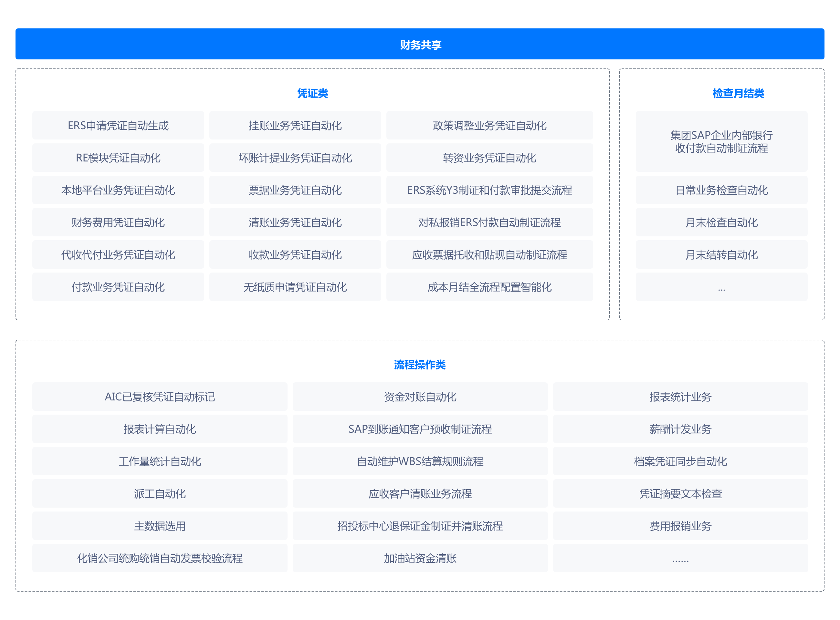Click 票据业务凭证自动化 tile

pyautogui.click(x=295, y=190)
